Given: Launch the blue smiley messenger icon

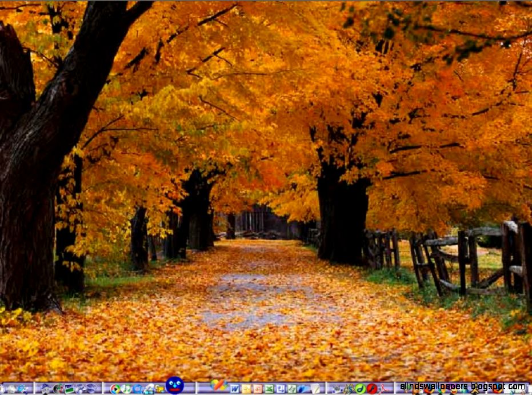Looking at the screenshot, I should pyautogui.click(x=175, y=386).
